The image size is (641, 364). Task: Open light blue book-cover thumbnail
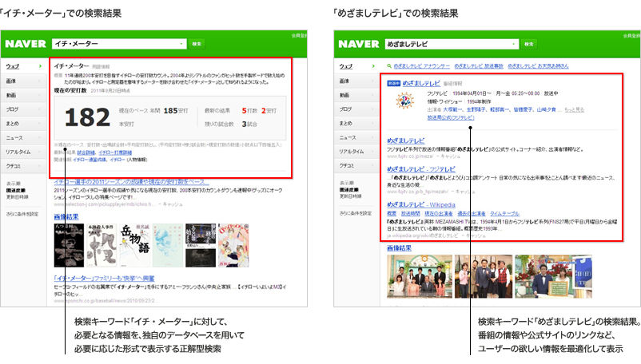click(x=168, y=245)
